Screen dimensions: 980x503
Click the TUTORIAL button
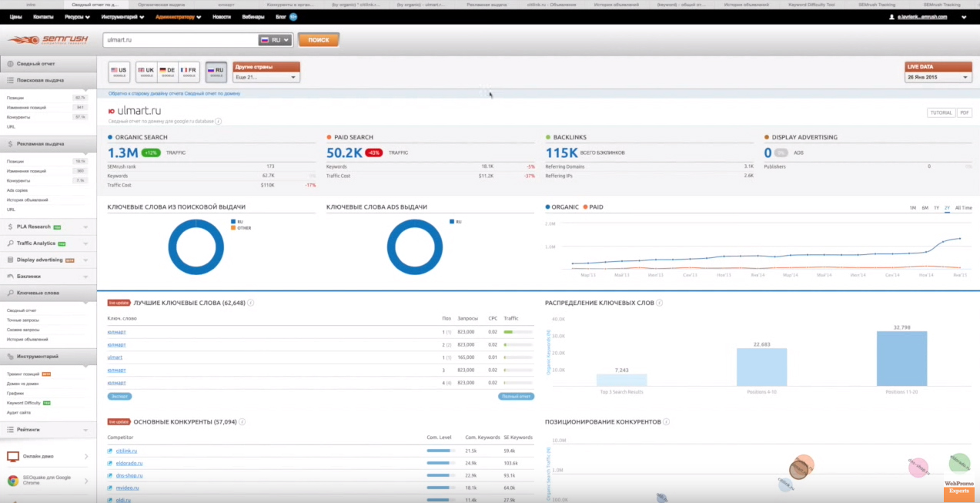[941, 112]
